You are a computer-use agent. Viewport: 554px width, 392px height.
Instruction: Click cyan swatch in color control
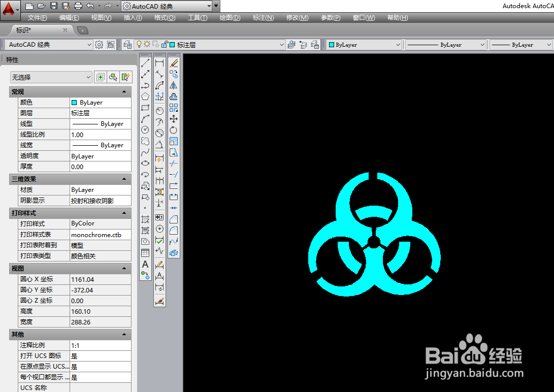(x=332, y=45)
